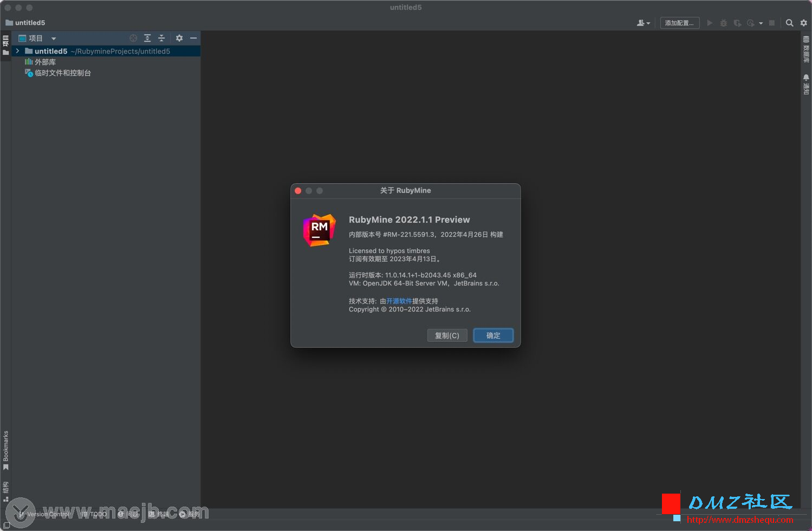The width and height of the screenshot is (812, 531).
Task: Open the 结构 tool window tab
Action: 5,491
